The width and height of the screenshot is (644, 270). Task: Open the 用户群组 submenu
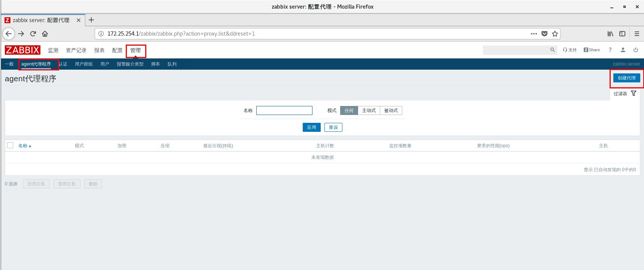(x=83, y=64)
